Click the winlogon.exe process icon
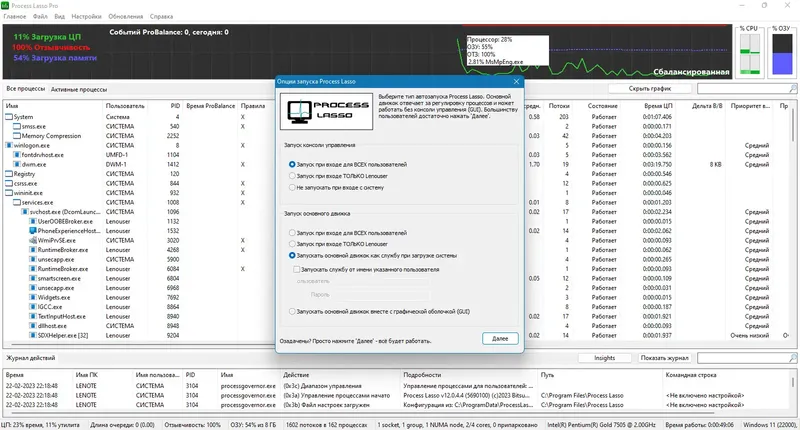Screen dimensions: 800x430 [x=9, y=145]
